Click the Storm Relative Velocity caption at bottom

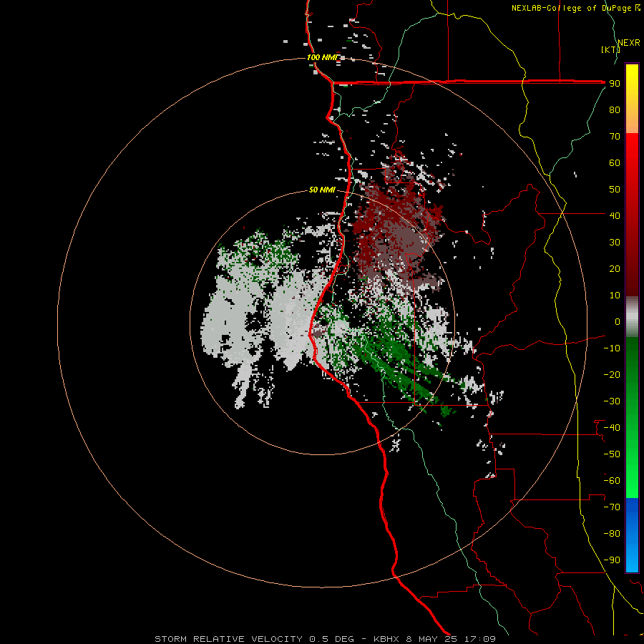(325, 639)
